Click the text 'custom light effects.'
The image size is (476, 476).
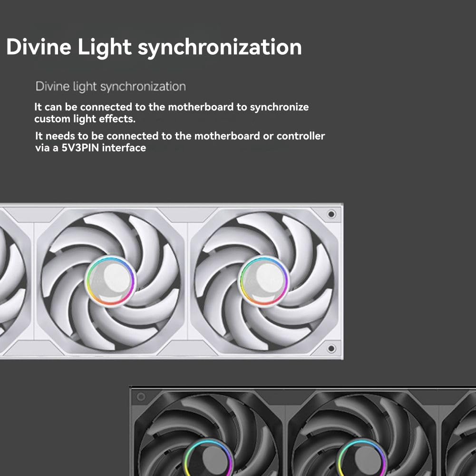point(85,119)
